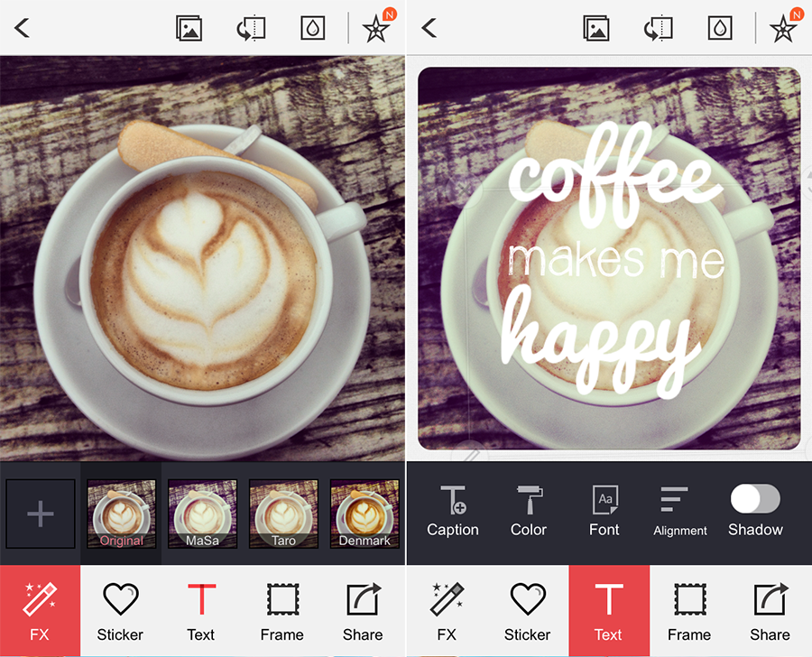The width and height of the screenshot is (812, 657).
Task: Apply the Denmark filter thumbnail
Action: [364, 514]
